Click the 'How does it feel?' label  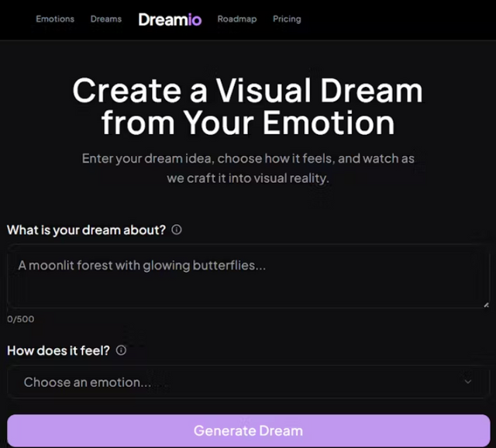click(59, 350)
